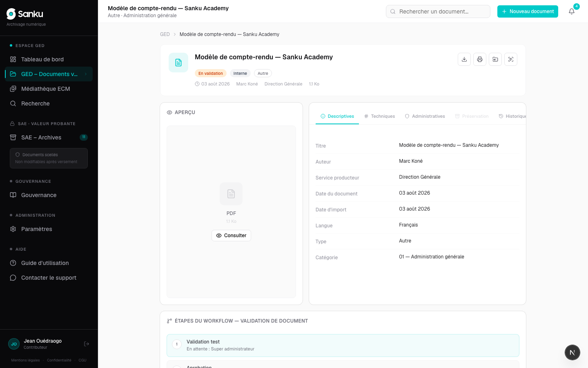Log out using the sidebar exit icon

[x=87, y=344]
